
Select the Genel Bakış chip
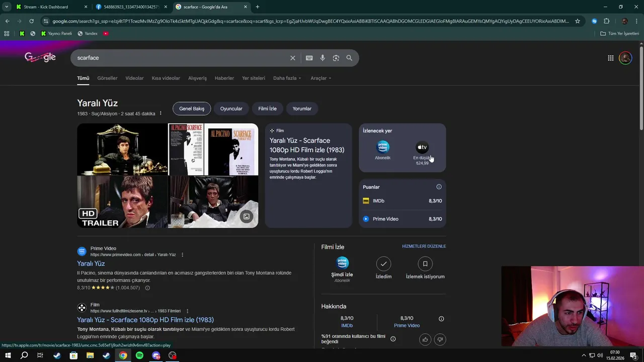click(x=192, y=109)
